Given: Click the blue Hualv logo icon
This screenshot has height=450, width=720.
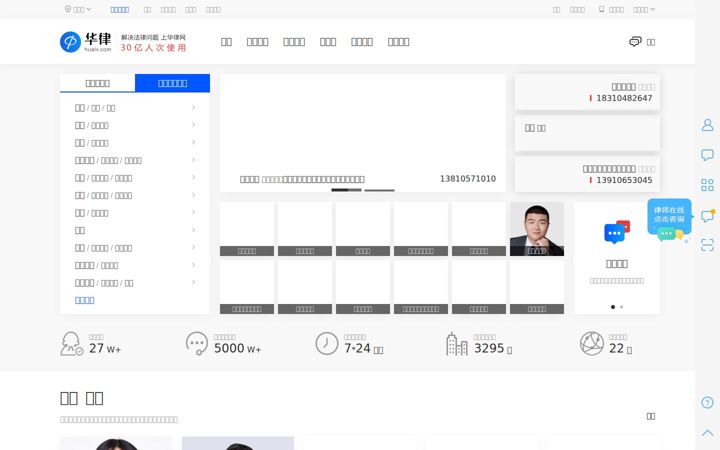Looking at the screenshot, I should (70, 42).
